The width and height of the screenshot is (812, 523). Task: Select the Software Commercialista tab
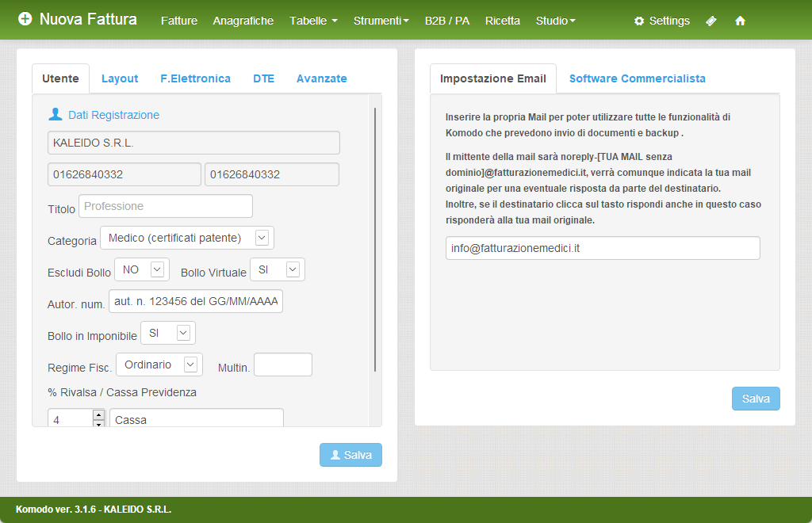tap(637, 78)
